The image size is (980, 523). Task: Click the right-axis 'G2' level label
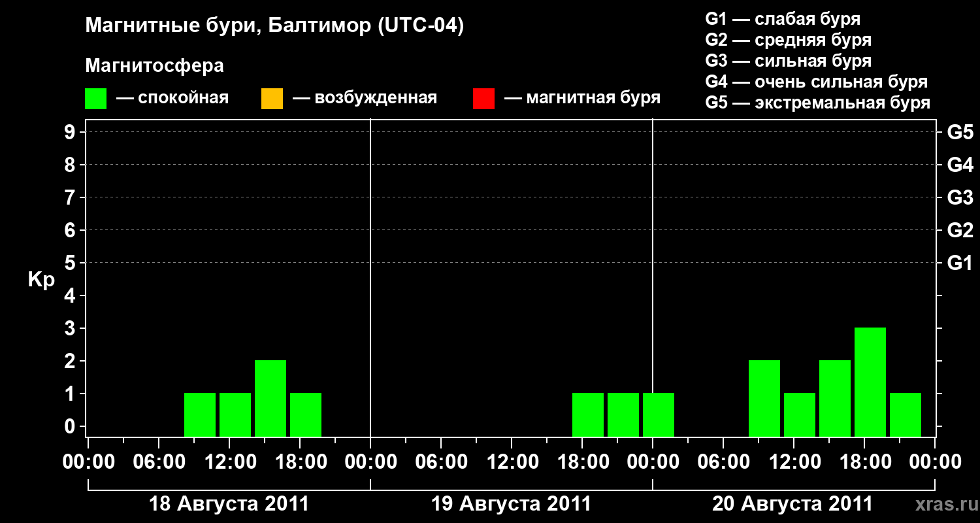coord(960,230)
